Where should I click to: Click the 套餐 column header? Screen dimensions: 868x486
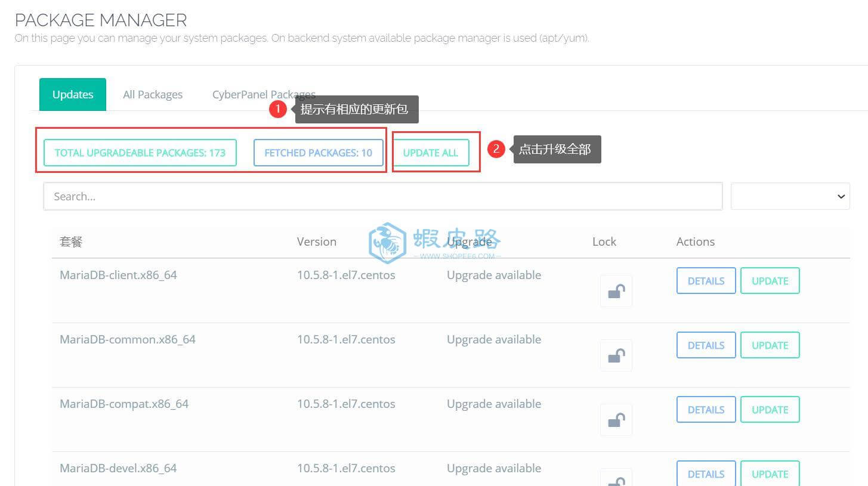(71, 242)
